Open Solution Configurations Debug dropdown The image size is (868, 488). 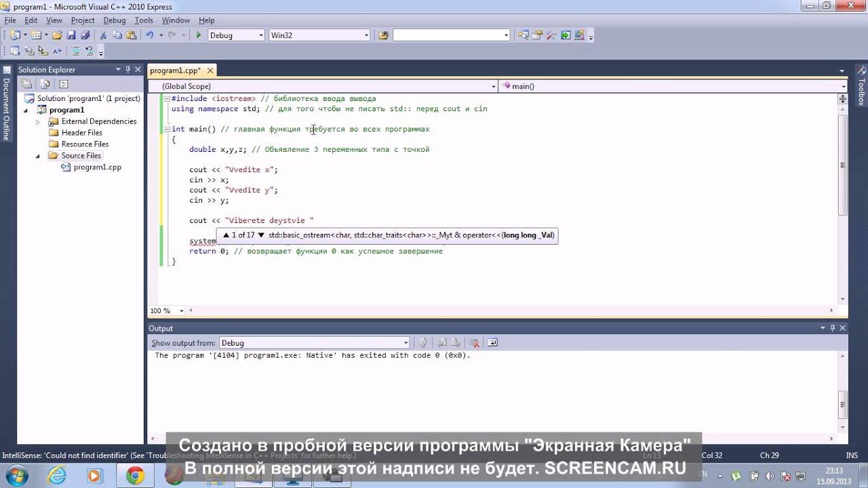tap(261, 35)
